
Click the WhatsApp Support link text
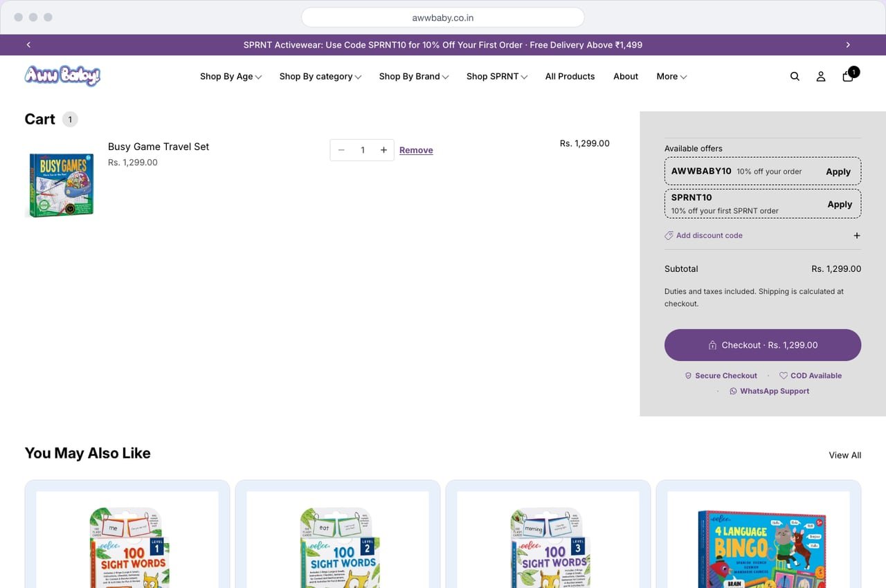tap(775, 391)
